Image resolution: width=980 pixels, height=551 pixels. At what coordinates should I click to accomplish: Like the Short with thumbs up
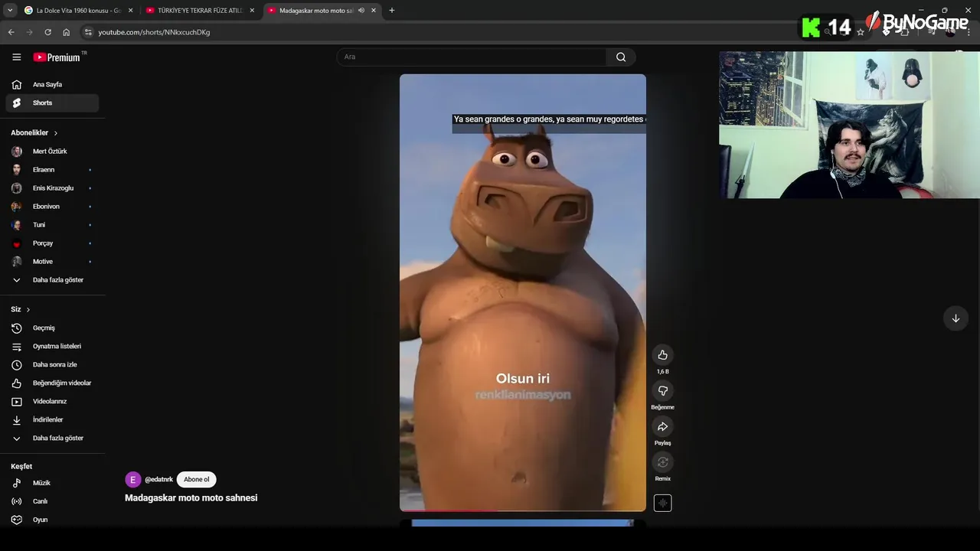tap(662, 354)
